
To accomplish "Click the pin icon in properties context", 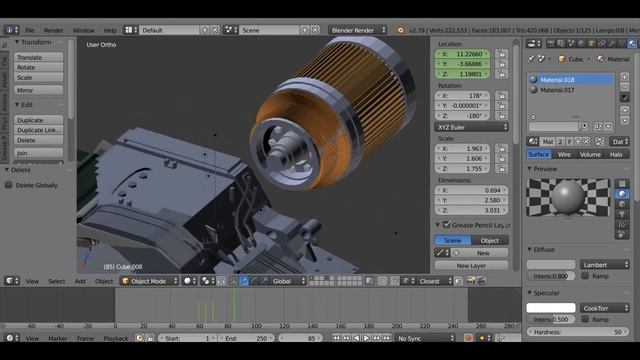I will pyautogui.click(x=531, y=59).
